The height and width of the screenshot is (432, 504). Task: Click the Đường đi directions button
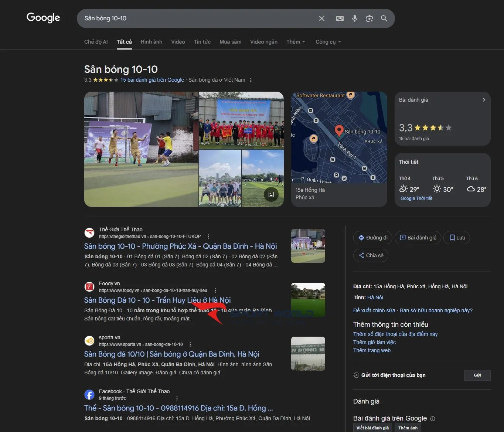click(x=373, y=238)
